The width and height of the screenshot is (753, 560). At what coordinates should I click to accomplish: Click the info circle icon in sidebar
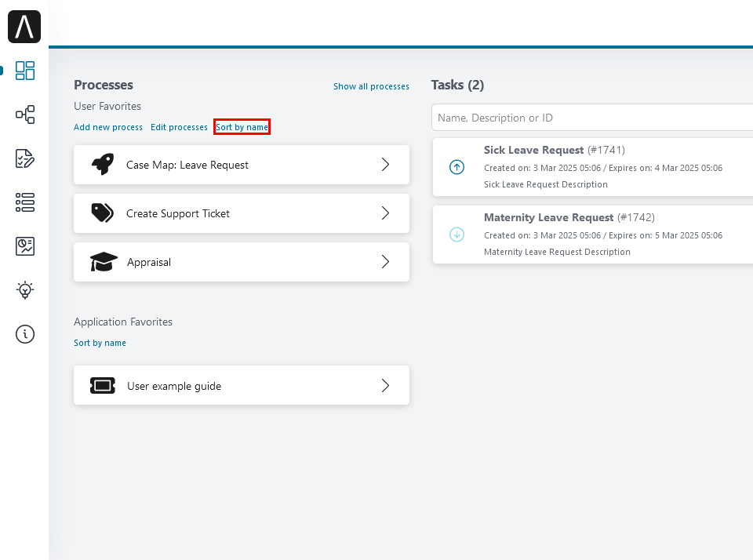tap(25, 334)
